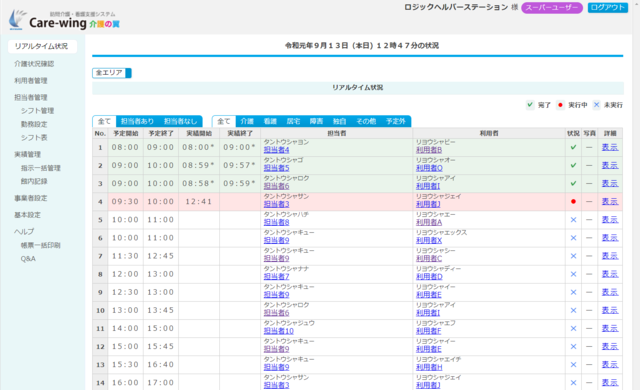The width and height of the screenshot is (640, 390).
Task: Click not-executed cross status in row 11
Action: point(573,328)
